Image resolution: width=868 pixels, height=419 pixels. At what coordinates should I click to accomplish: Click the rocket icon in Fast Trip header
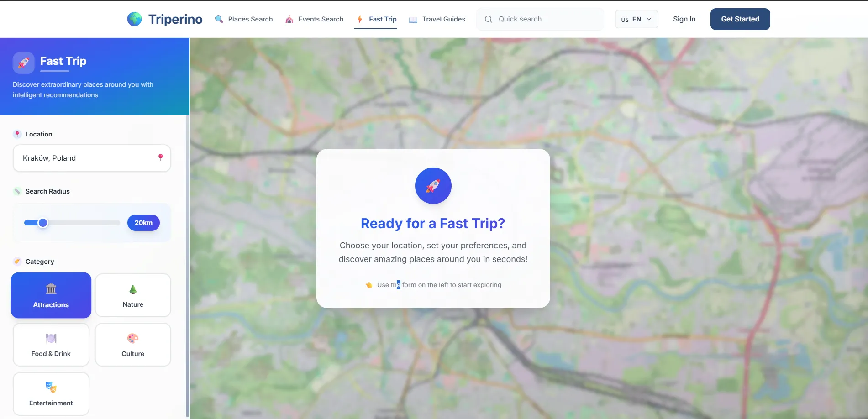click(24, 63)
